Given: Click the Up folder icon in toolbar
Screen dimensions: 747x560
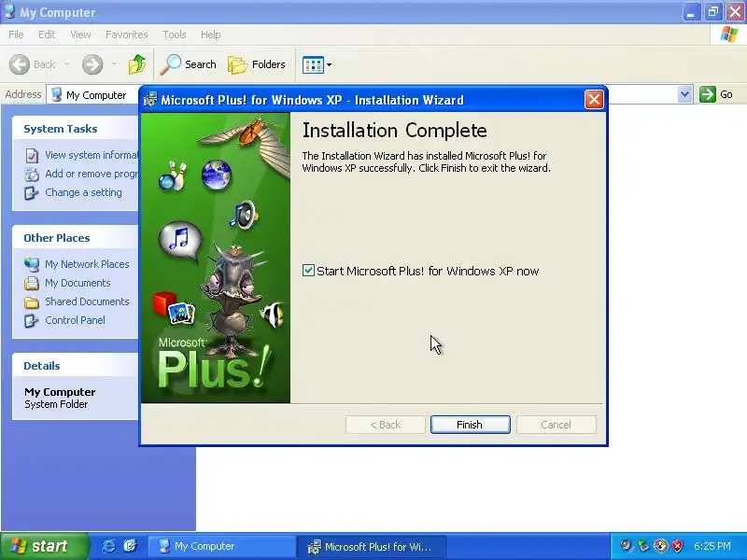Looking at the screenshot, I should tap(137, 64).
